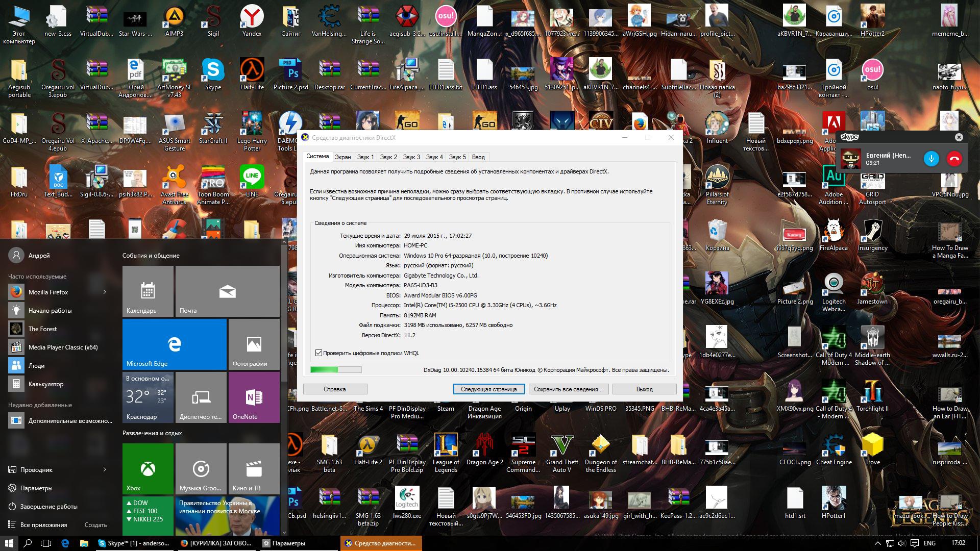The image size is (980, 551).
Task: Switch to the Экран tab
Action: [343, 157]
